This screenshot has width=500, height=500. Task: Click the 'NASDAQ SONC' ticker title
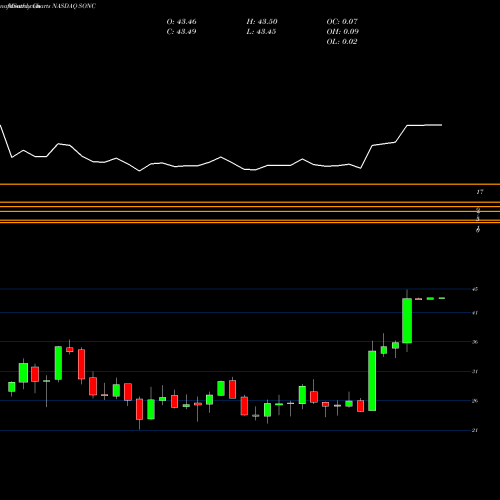[73, 6]
